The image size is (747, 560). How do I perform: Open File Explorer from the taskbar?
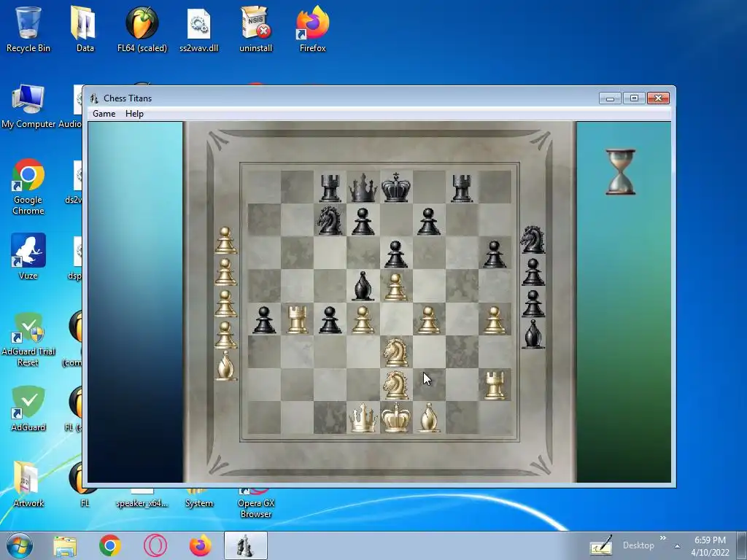65,545
